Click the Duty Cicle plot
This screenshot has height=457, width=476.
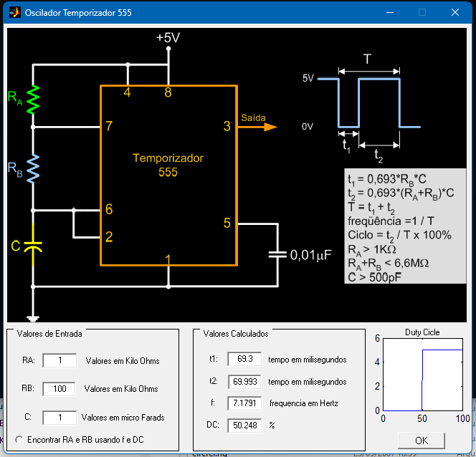click(423, 375)
